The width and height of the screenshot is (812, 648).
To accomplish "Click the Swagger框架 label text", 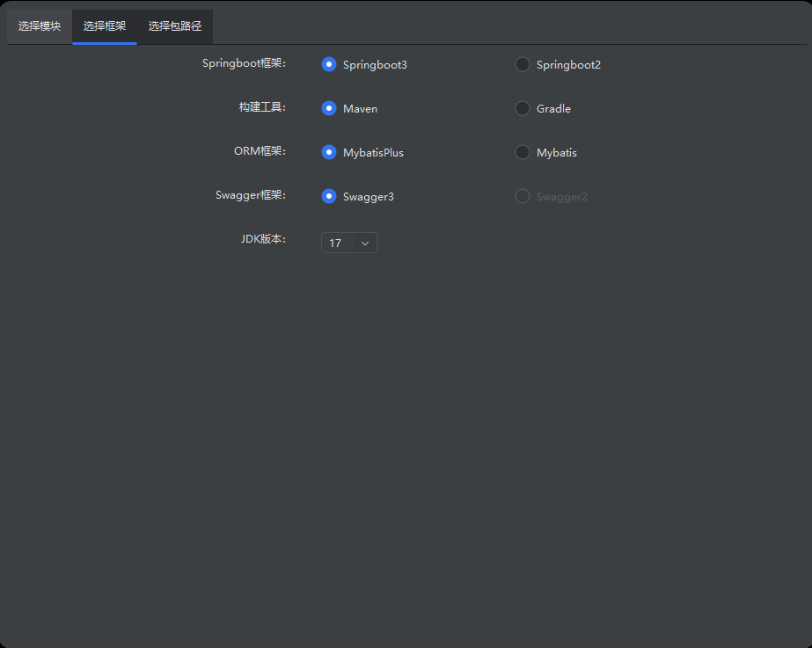I will (251, 196).
